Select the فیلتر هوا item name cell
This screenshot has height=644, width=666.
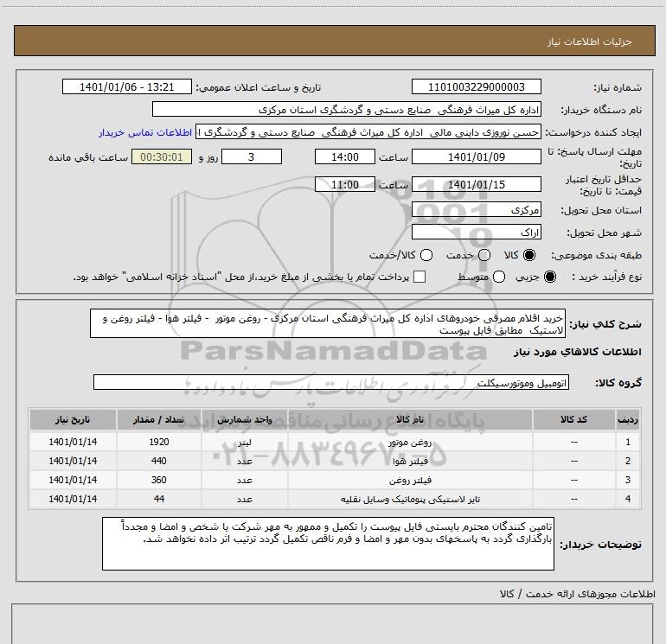410,461
